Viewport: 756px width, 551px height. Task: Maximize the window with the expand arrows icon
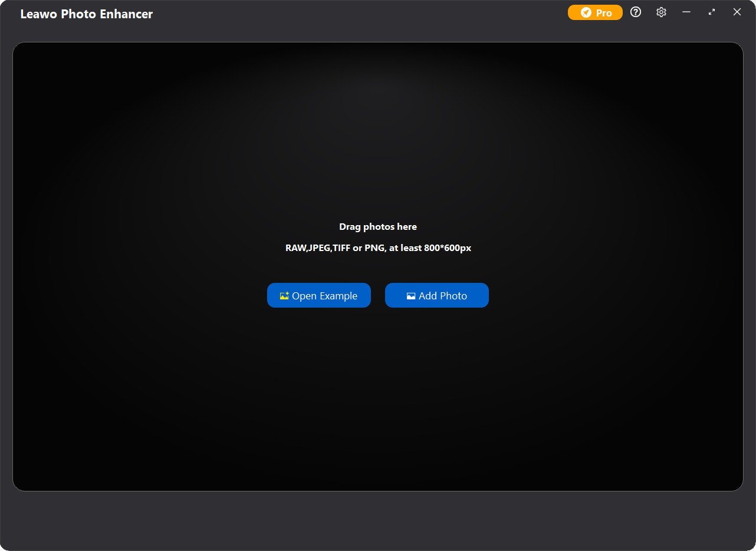pos(712,12)
